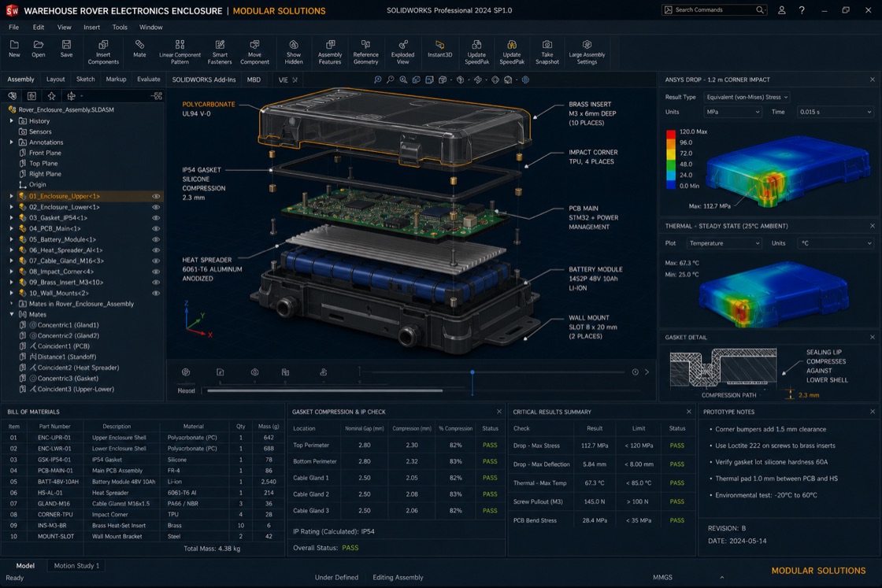Open the help question mark icon
This screenshot has height=588, width=882.
802,10
